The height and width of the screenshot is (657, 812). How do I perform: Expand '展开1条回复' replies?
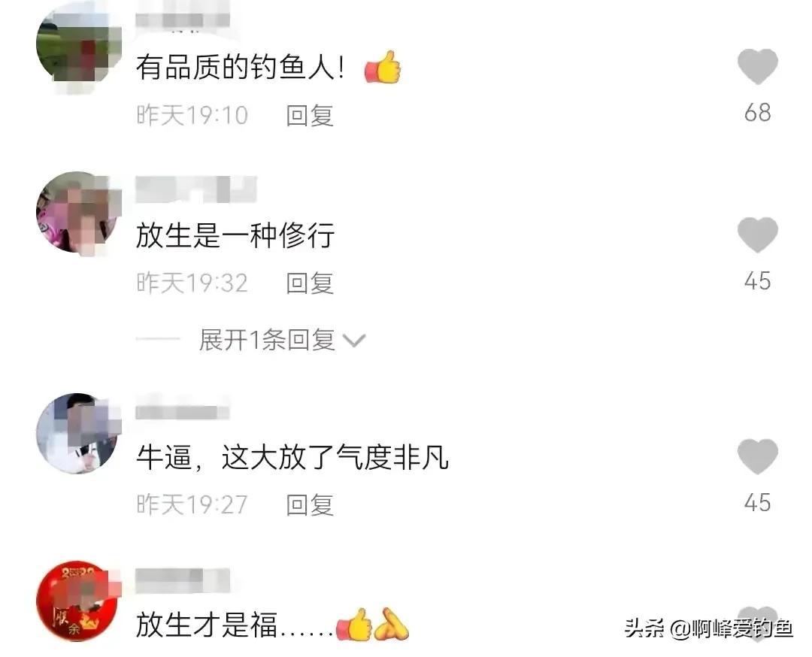(267, 340)
